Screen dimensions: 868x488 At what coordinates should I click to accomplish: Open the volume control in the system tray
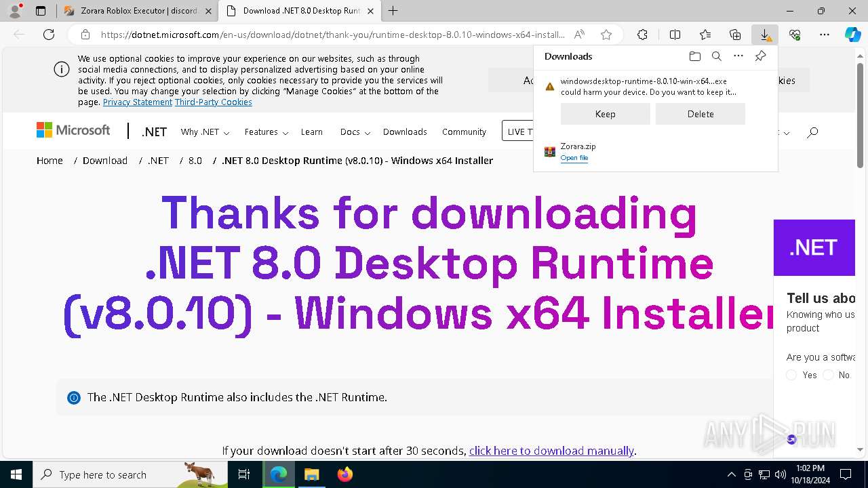click(781, 474)
